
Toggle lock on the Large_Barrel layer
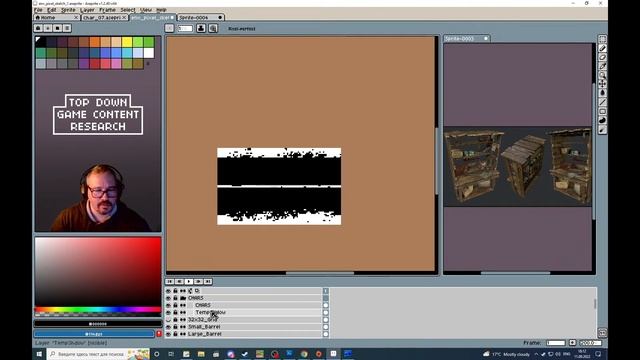[176, 334]
